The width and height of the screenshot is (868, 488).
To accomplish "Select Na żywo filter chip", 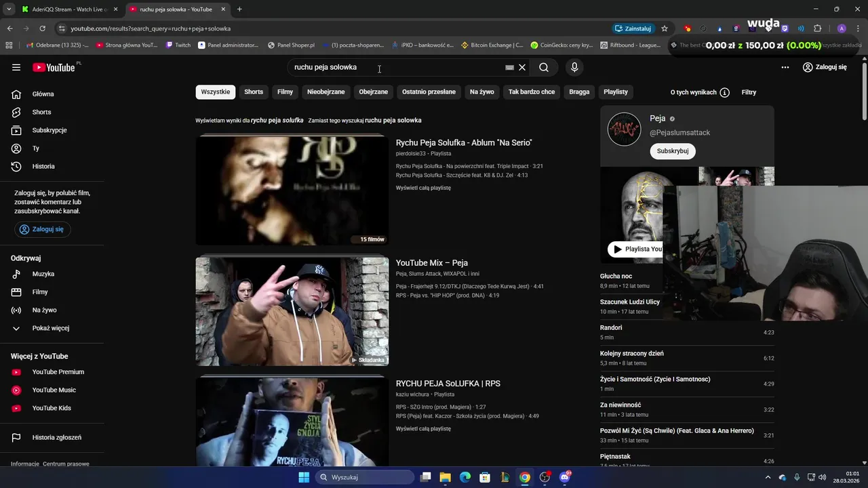I will (482, 92).
